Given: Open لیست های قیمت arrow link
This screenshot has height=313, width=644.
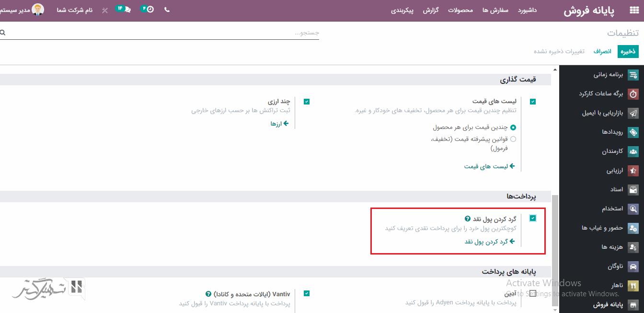Looking at the screenshot, I should point(489,166).
